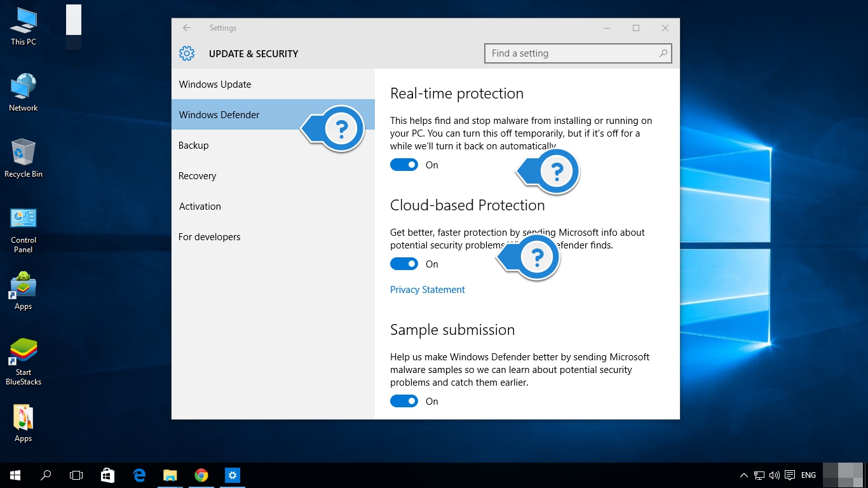Click the UPDATE & SECURITY title
This screenshot has height=488, width=868.
point(254,54)
